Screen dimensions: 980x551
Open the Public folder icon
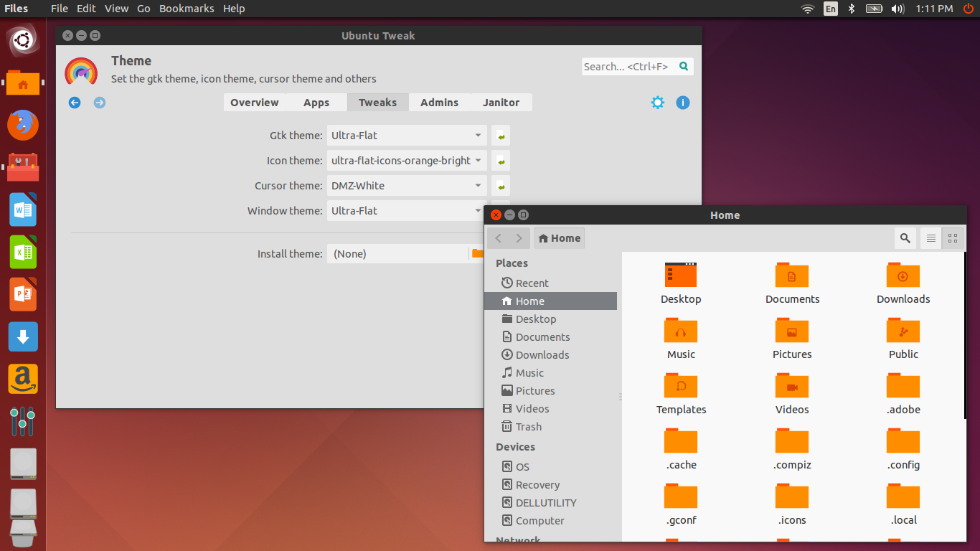[x=903, y=330]
